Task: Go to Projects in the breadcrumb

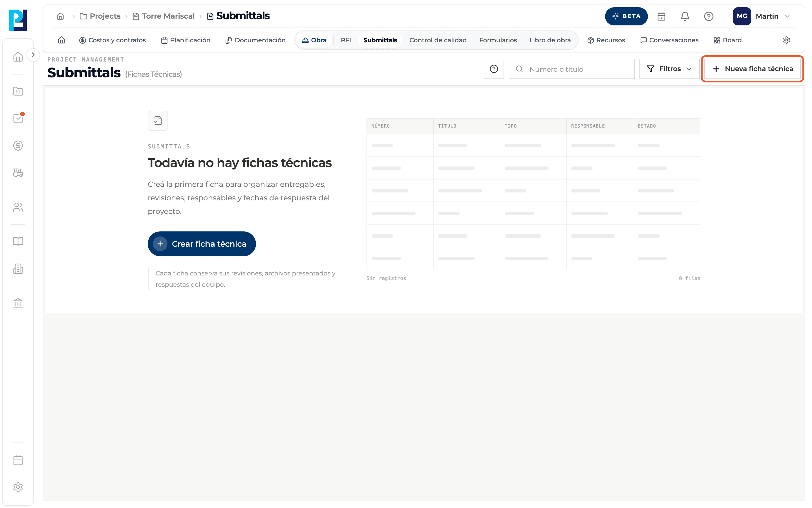Action: [100, 16]
